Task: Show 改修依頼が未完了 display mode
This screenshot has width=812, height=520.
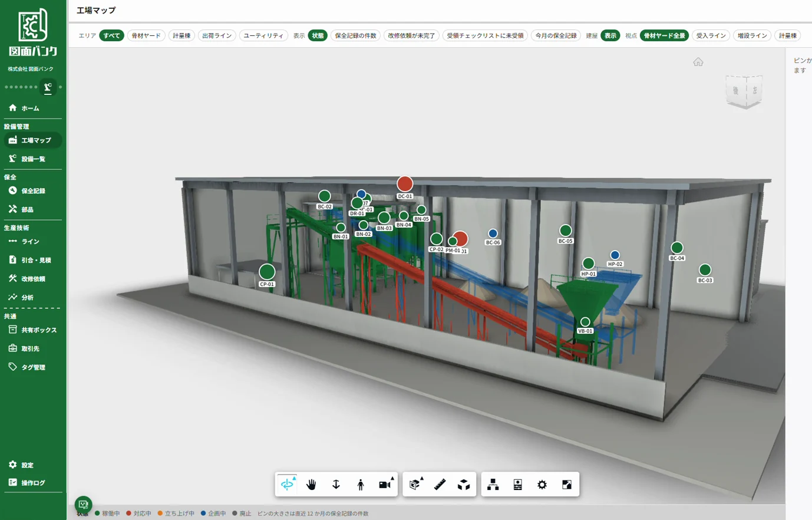Action: 411,36
